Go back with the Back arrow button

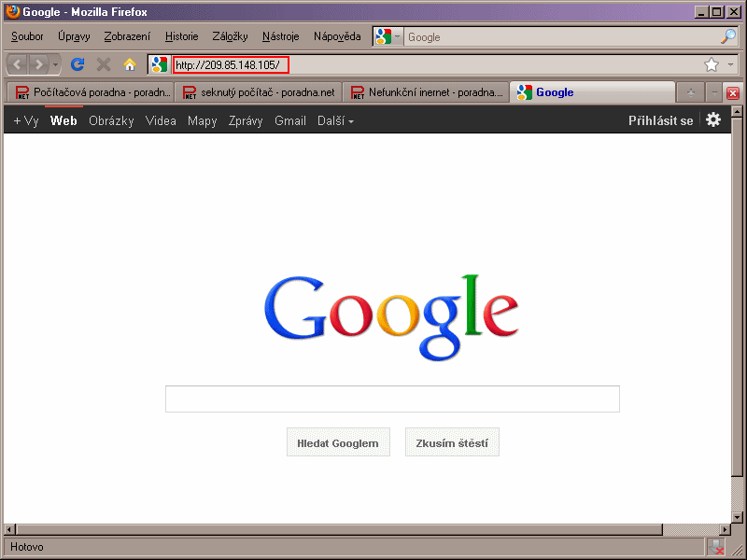tap(17, 64)
